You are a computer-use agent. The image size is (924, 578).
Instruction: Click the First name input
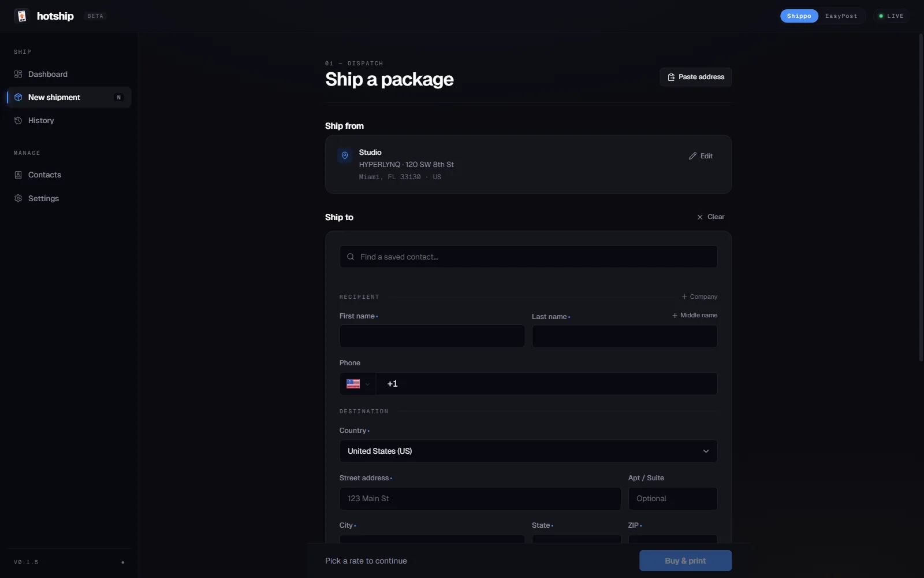tap(432, 336)
